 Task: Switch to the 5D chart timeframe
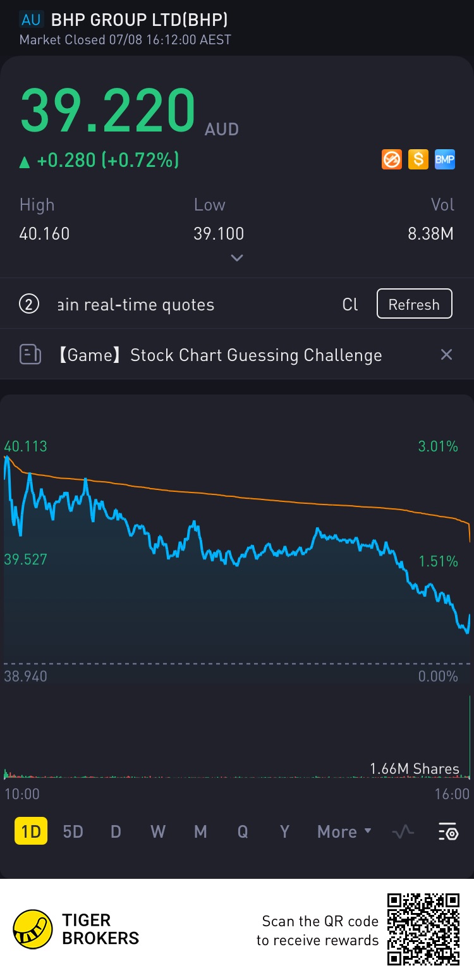pyautogui.click(x=73, y=831)
